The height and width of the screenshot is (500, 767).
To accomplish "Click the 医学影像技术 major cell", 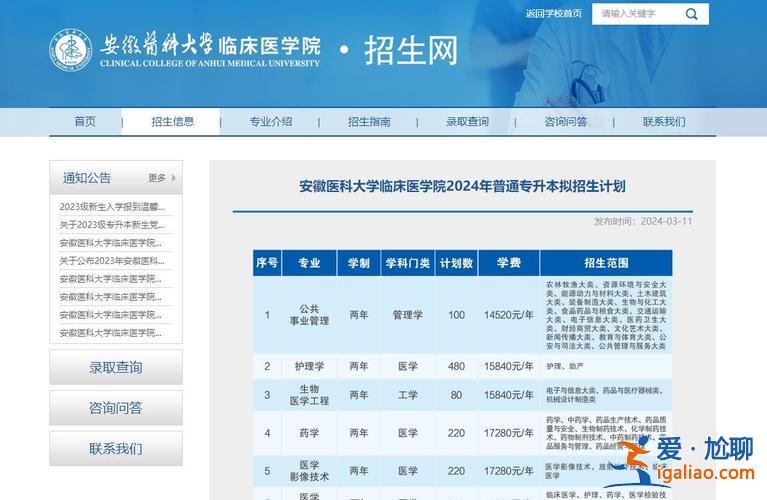I will click(x=309, y=471).
